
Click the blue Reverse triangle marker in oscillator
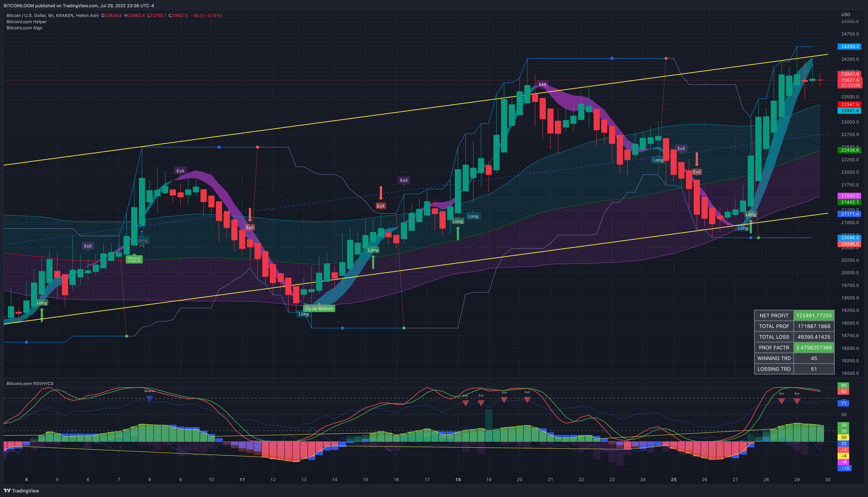(149, 398)
